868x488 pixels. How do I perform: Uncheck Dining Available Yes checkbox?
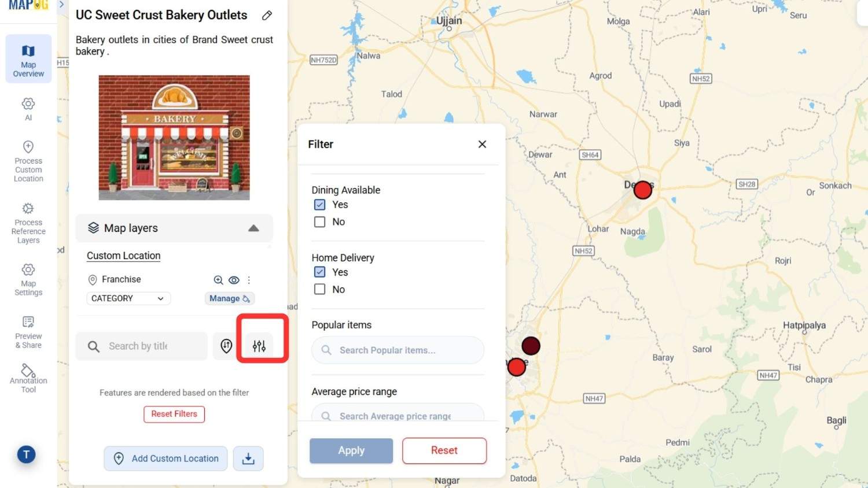click(319, 205)
